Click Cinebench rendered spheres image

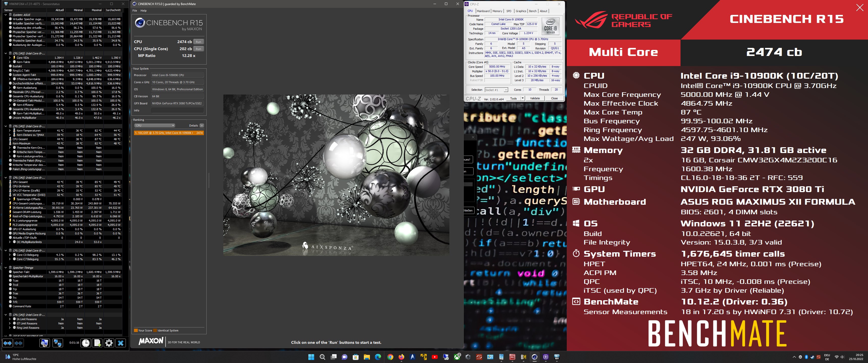click(336, 175)
